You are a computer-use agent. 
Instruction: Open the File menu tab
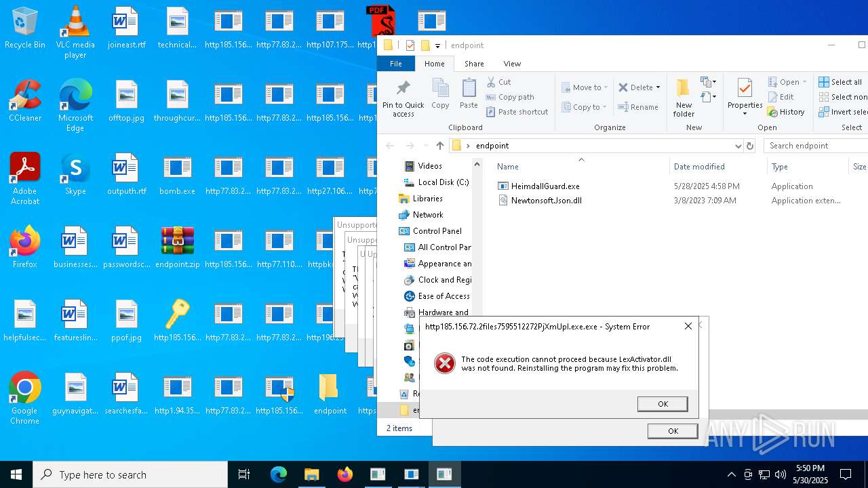[396, 64]
